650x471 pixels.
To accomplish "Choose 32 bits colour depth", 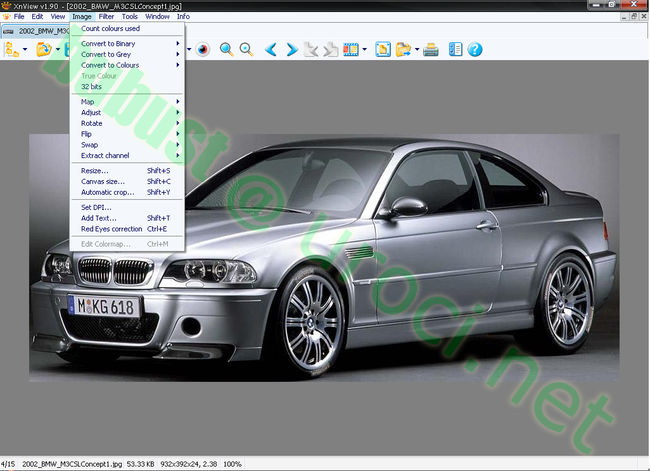I will tap(127, 87).
